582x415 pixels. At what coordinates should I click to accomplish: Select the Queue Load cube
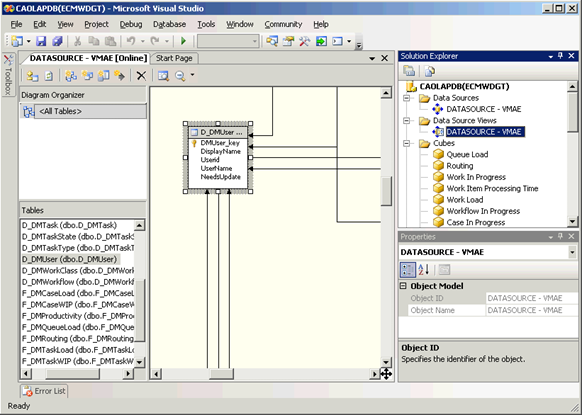(x=467, y=154)
